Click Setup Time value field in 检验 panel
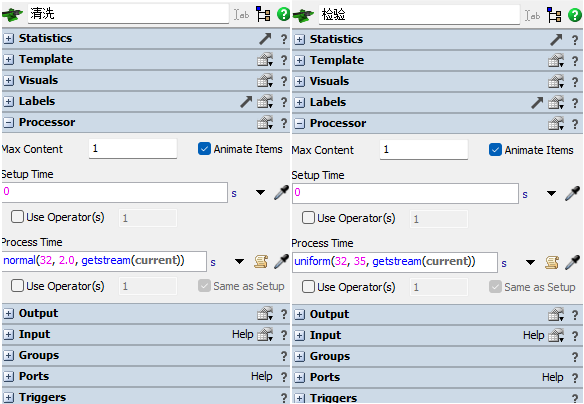 (x=405, y=193)
